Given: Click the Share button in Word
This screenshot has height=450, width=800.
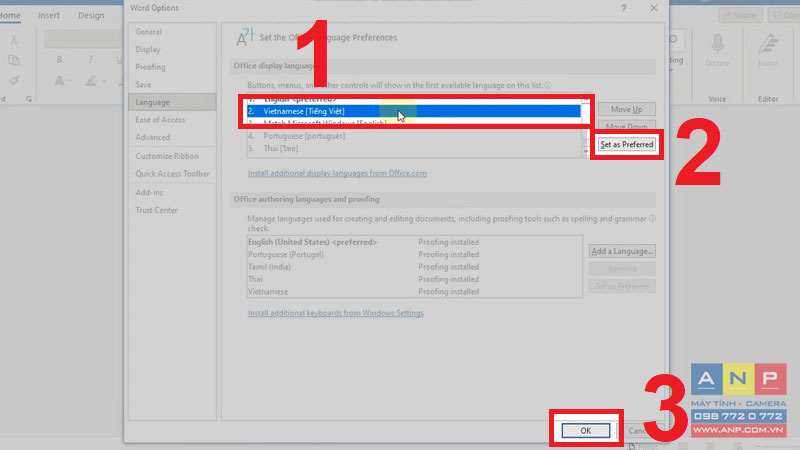Looking at the screenshot, I should 740,15.
